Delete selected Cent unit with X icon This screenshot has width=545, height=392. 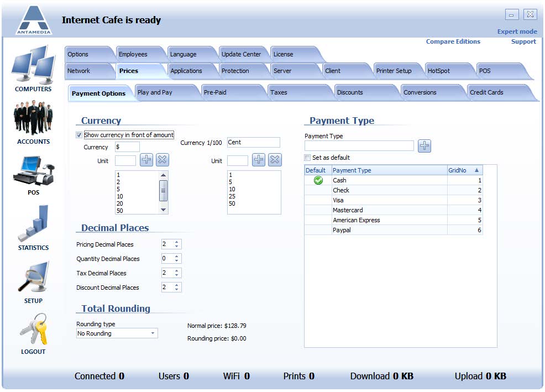[275, 160]
